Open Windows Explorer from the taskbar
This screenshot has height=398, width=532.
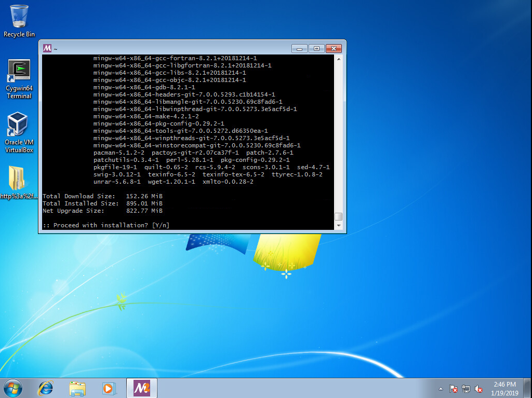(77, 388)
